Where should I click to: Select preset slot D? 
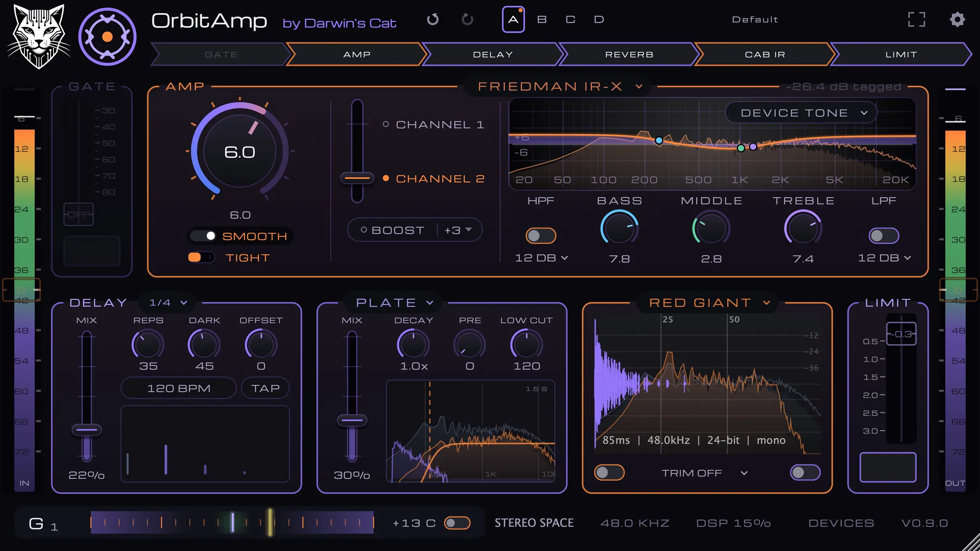click(x=599, y=19)
